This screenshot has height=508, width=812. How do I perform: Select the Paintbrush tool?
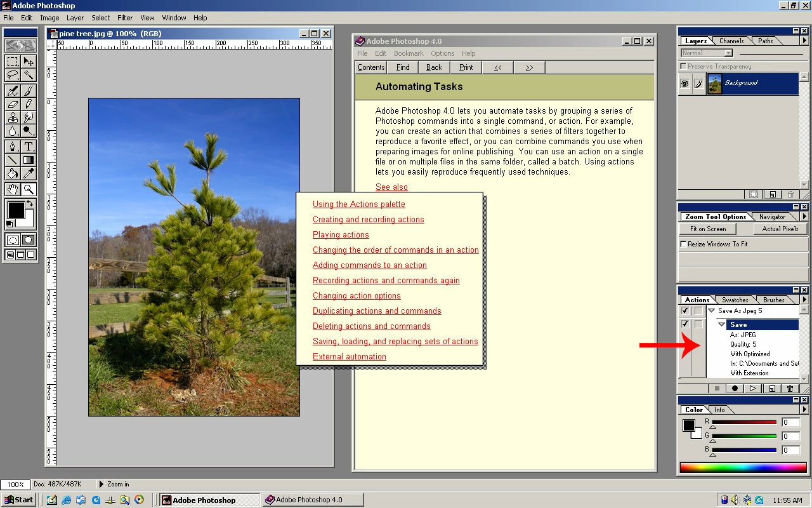point(29,91)
